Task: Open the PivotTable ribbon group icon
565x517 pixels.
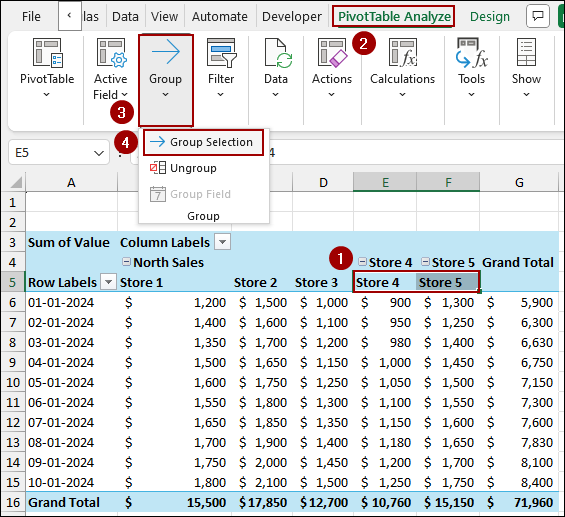Action: tap(48, 53)
